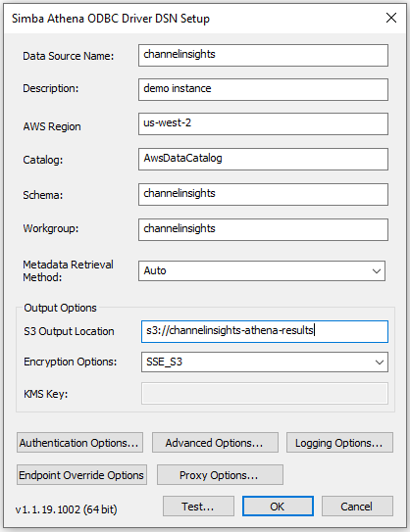Select the Schema input field
Image resolution: width=410 pixels, height=532 pixels.
pos(263,194)
